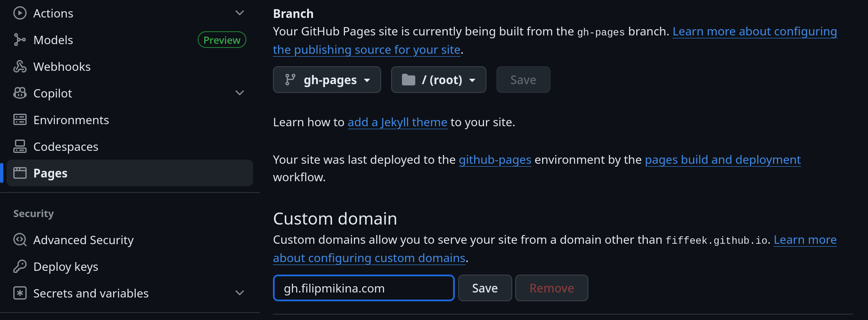Screen dimensions: 868x320
Task: Click the Preview badge next to Models
Action: 222,40
